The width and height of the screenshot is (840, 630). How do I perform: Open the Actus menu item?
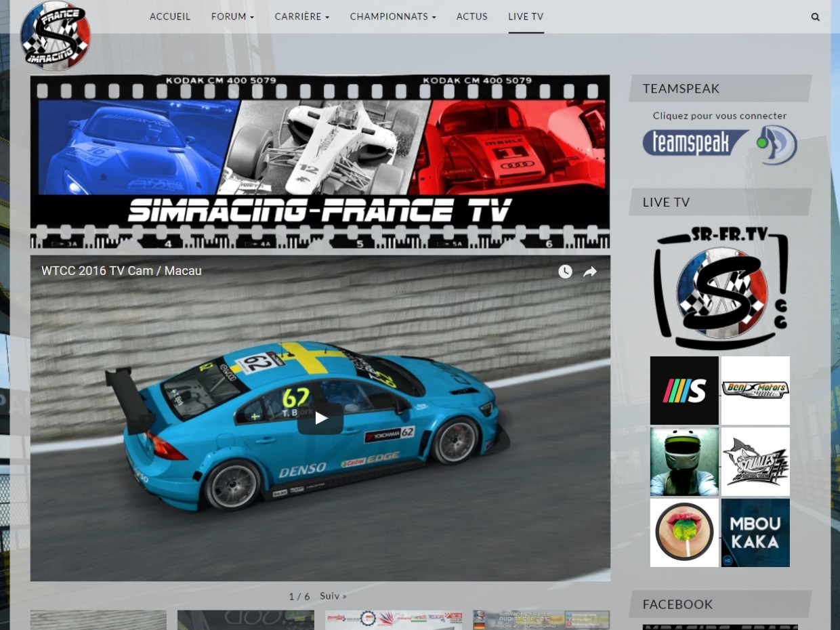click(x=472, y=16)
